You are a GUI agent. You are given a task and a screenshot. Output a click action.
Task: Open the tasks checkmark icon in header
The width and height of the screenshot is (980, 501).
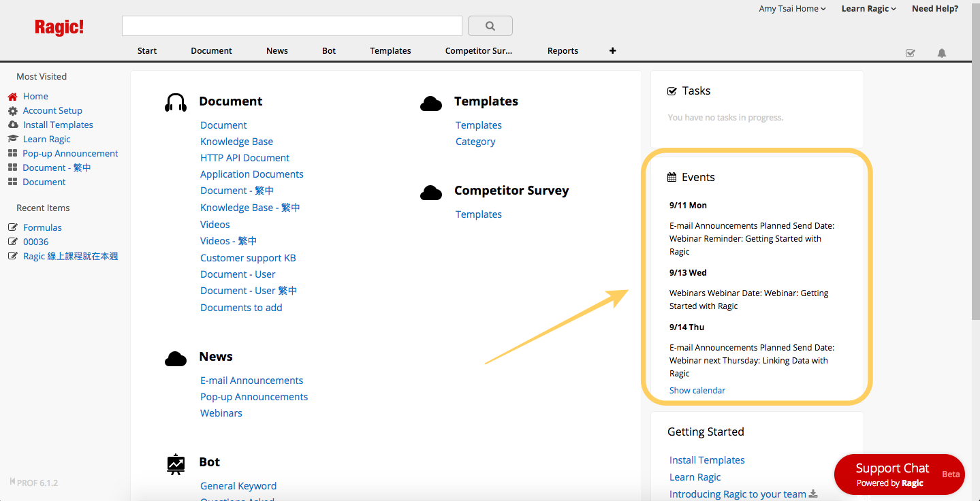[x=911, y=53]
